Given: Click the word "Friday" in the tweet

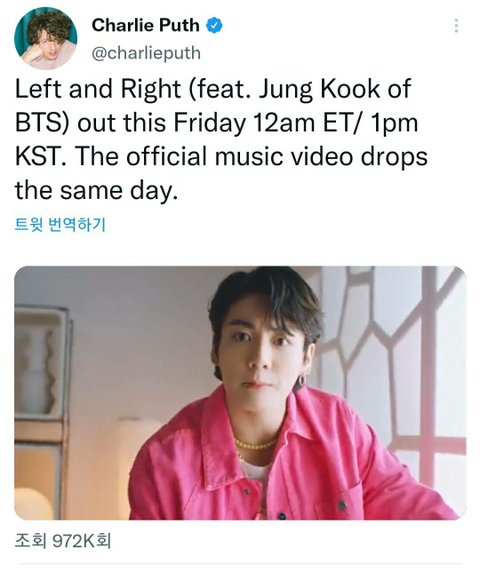Looking at the screenshot, I should [x=209, y=124].
